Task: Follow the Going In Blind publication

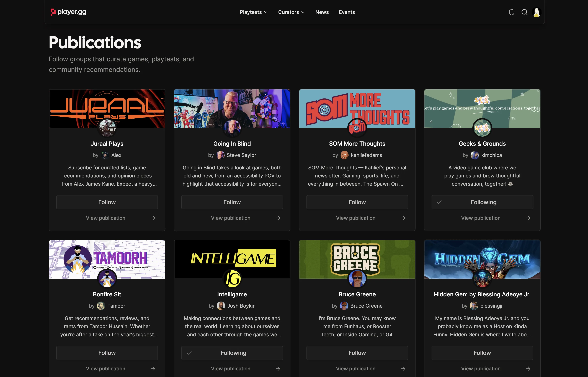Action: pyautogui.click(x=232, y=202)
